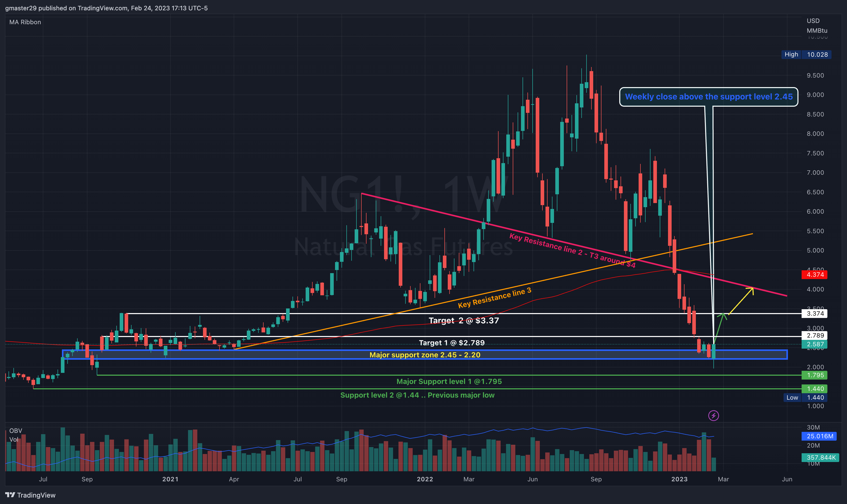The height and width of the screenshot is (504, 847).
Task: Click the MA Ribbon indicator label
Action: pyautogui.click(x=25, y=22)
